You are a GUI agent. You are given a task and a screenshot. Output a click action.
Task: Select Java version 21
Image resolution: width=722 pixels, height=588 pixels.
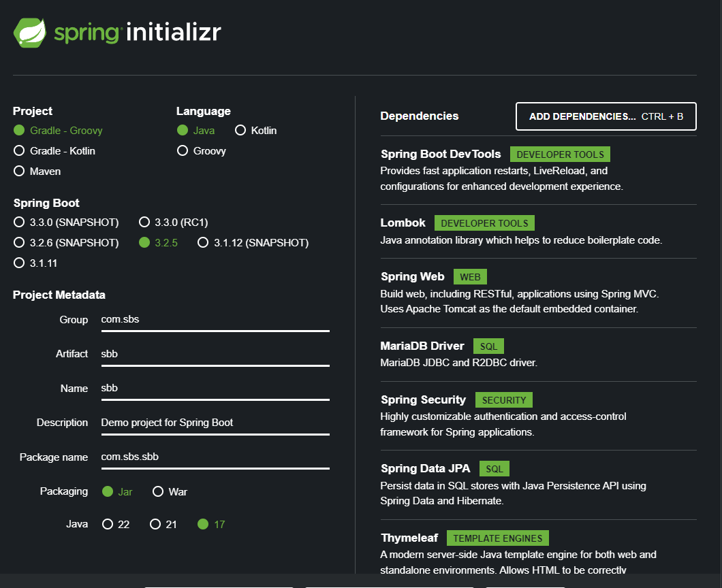pyautogui.click(x=163, y=525)
